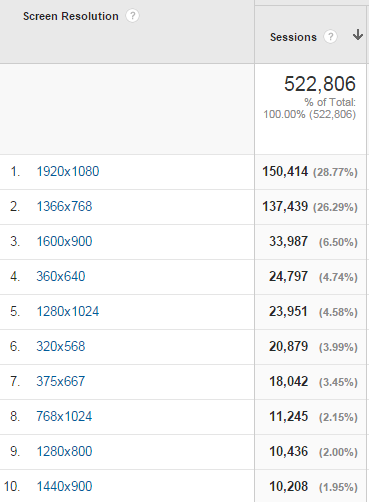Click help icon next to Screen Resolution
This screenshot has height=502, width=369.
click(132, 16)
